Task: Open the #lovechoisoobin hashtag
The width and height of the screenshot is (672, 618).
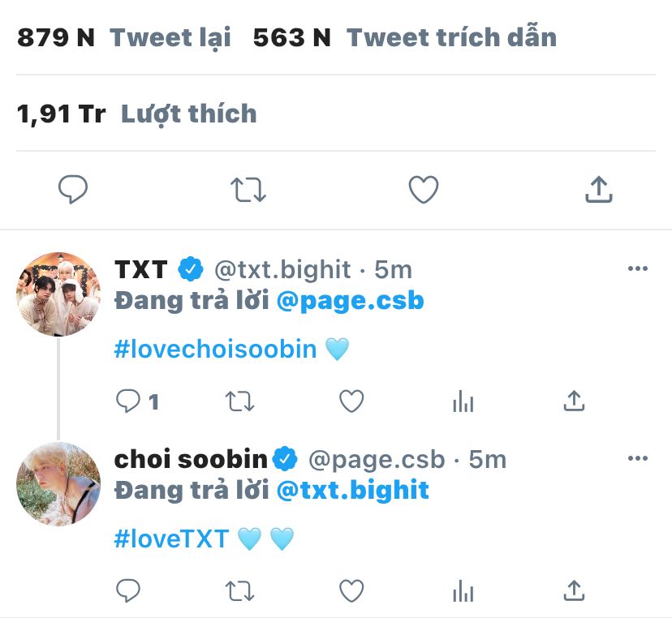Action: point(215,350)
